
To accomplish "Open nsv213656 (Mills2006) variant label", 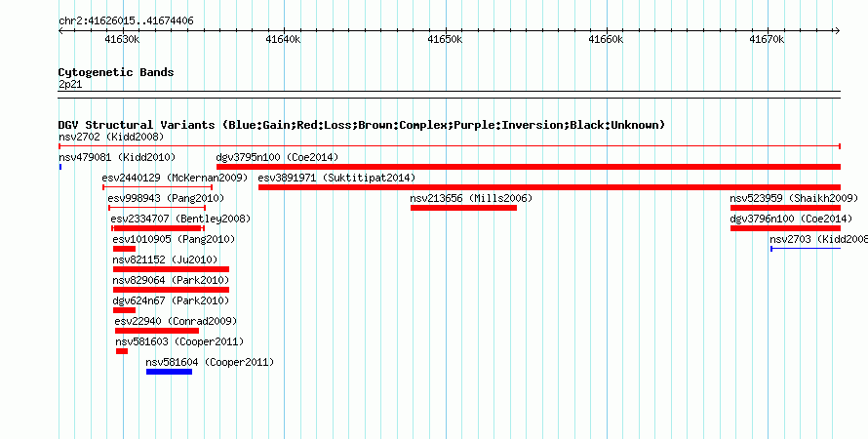I will point(471,198).
